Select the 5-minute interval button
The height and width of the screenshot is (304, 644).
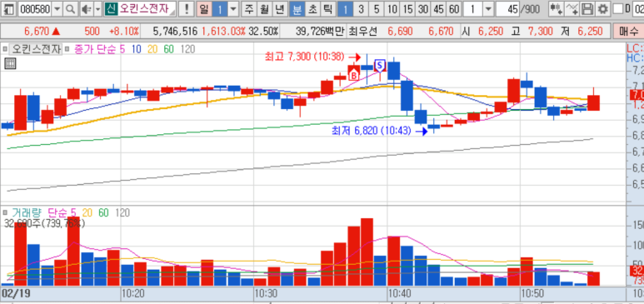(377, 9)
